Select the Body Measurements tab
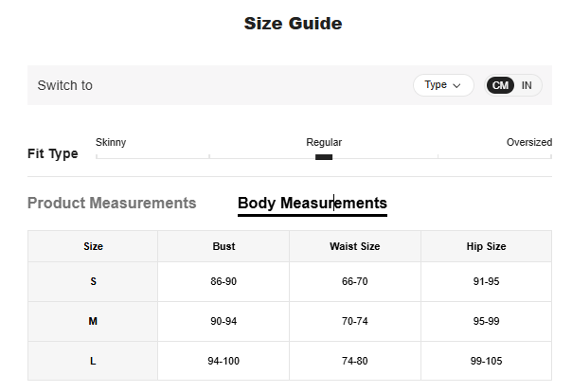The height and width of the screenshot is (392, 572). click(312, 203)
